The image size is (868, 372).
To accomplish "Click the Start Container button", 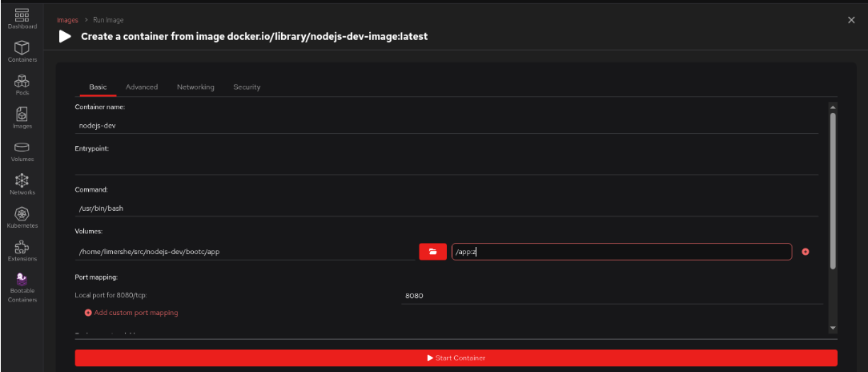I will pyautogui.click(x=456, y=358).
